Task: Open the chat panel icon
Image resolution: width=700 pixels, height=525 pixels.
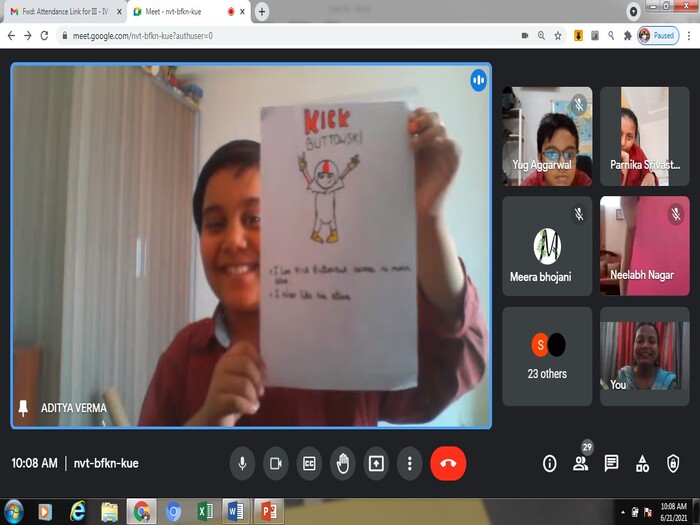Action: 611,463
